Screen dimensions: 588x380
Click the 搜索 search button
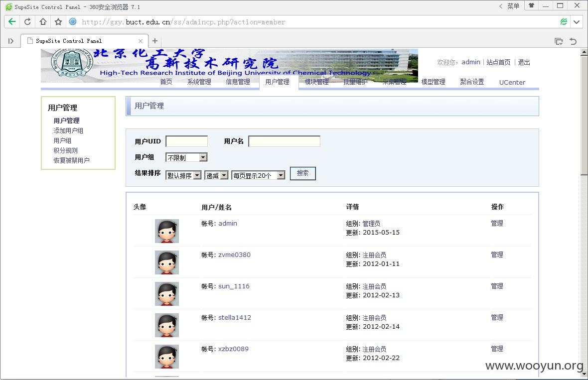[x=302, y=173]
